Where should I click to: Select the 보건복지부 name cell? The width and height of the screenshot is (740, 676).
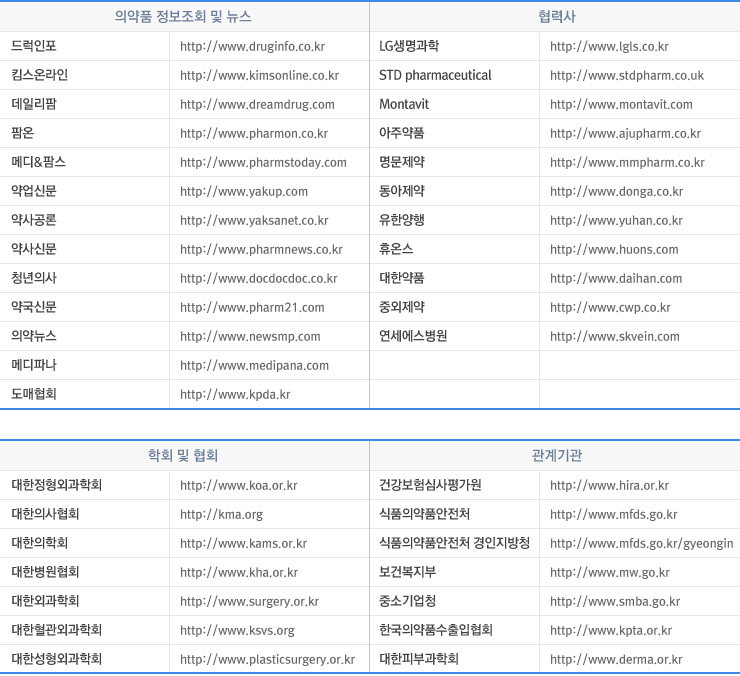click(408, 572)
